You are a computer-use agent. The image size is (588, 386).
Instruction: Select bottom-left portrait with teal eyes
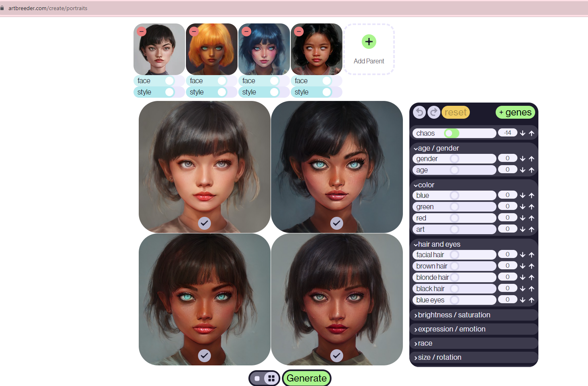(x=204, y=299)
